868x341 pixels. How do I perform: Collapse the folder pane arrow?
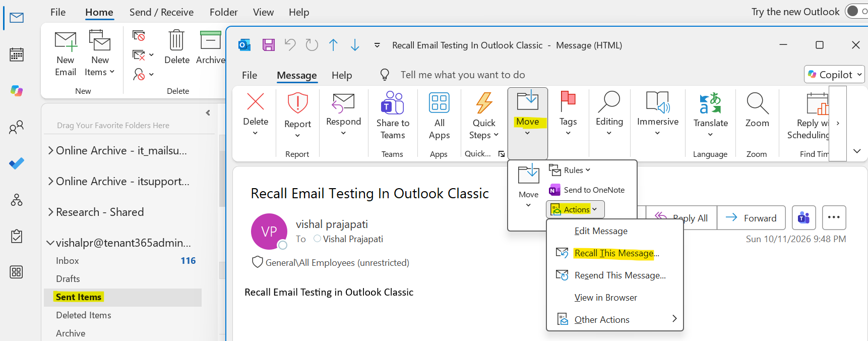(x=208, y=113)
